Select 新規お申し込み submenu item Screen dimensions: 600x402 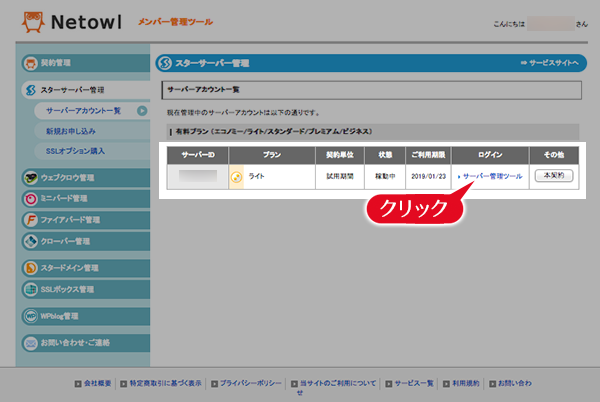[x=92, y=131]
